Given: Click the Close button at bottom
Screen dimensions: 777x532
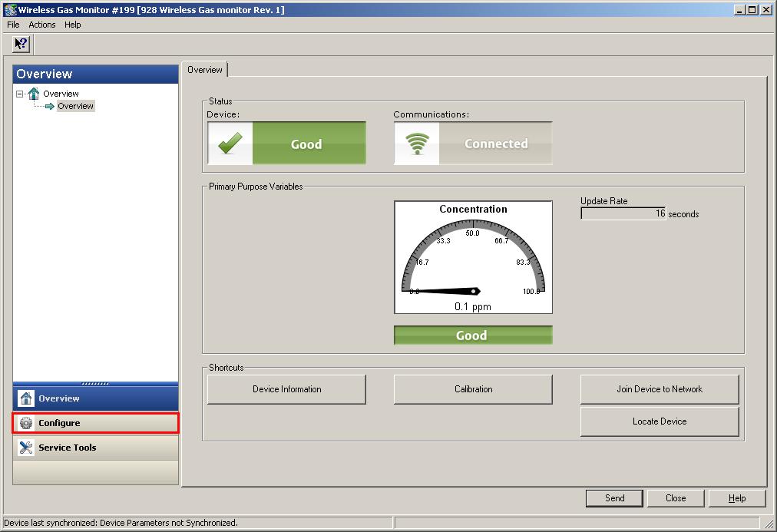Looking at the screenshot, I should [676, 498].
